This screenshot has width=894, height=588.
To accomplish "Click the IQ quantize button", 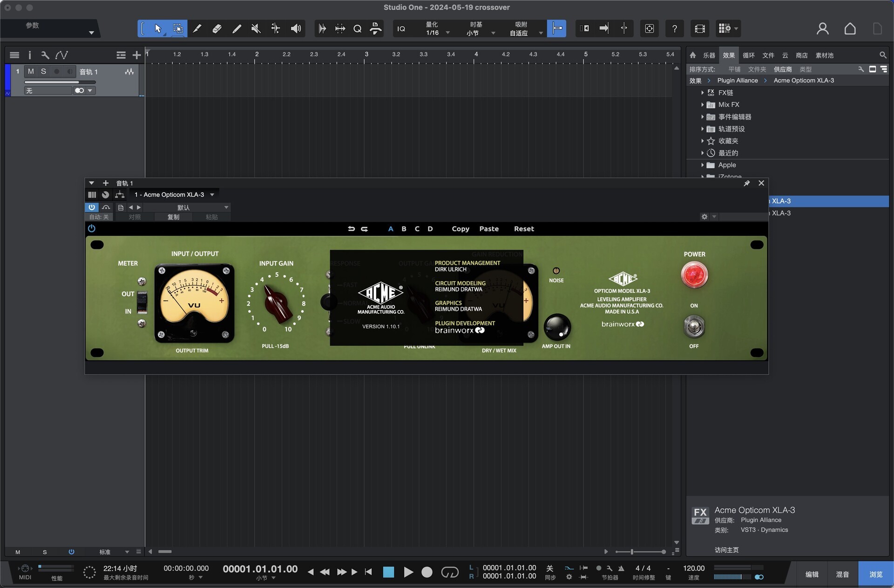I will click(x=401, y=29).
